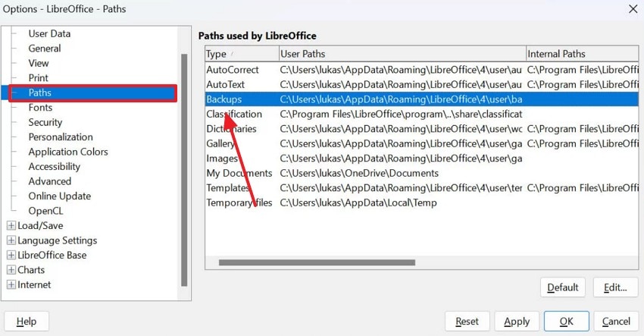Expand the Internet tree node

(x=11, y=284)
